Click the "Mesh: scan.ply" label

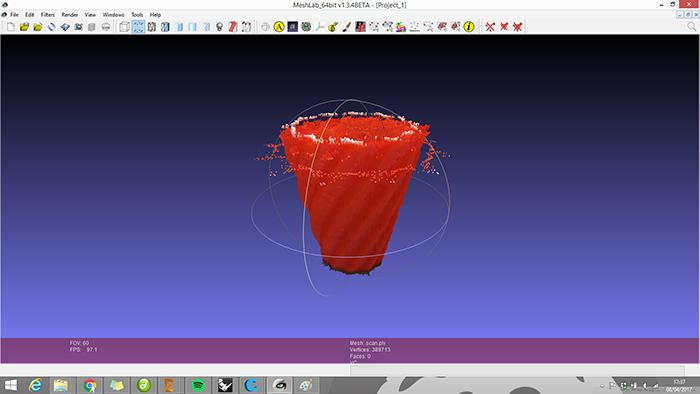pos(368,343)
